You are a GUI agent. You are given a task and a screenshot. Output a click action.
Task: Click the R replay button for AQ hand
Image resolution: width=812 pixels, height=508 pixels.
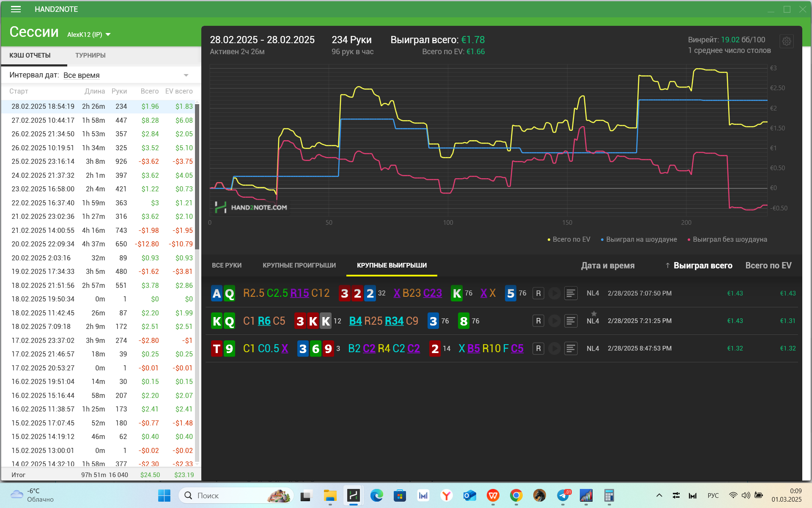pos(538,293)
